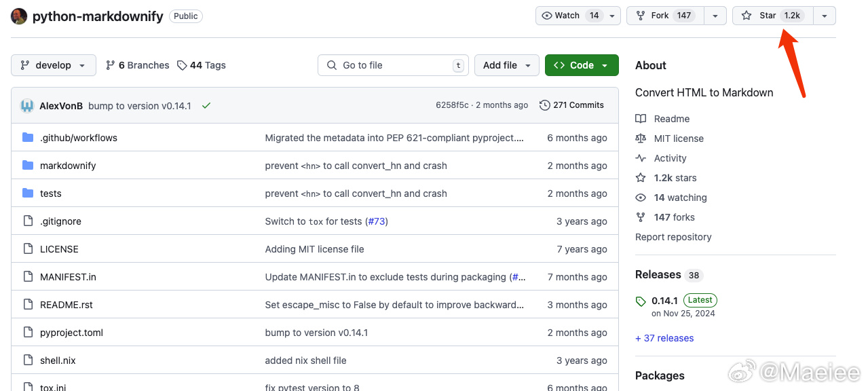
Task: Click the green commit status checkmark
Action: tap(206, 105)
